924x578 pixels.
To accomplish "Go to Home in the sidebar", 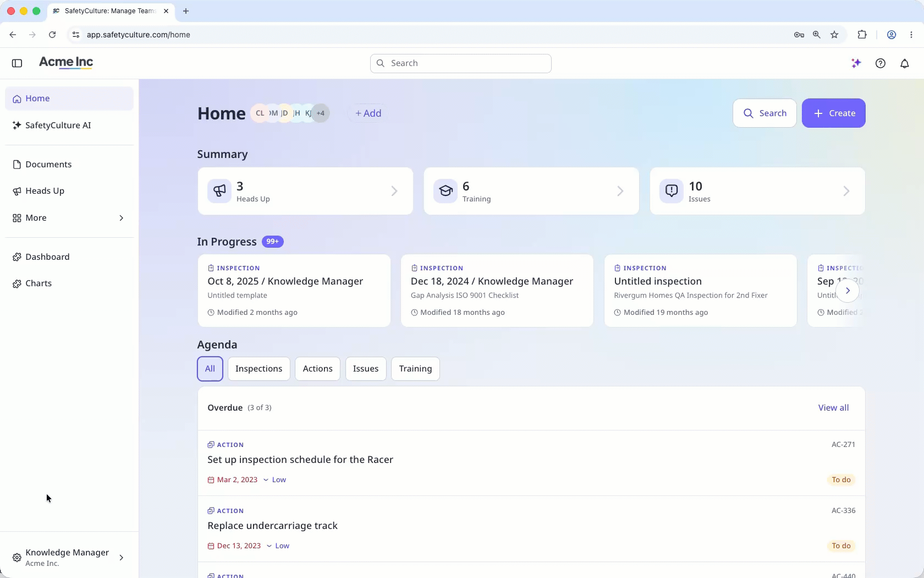I will pos(69,99).
